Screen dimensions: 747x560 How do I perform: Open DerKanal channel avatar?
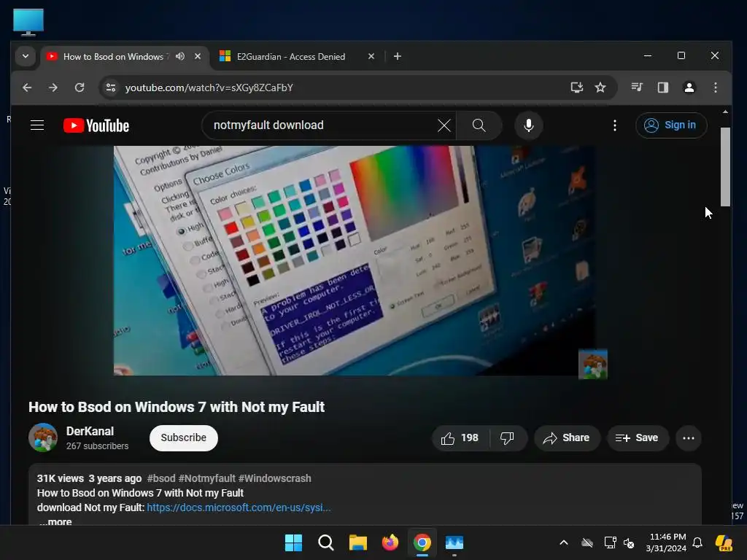tap(43, 437)
